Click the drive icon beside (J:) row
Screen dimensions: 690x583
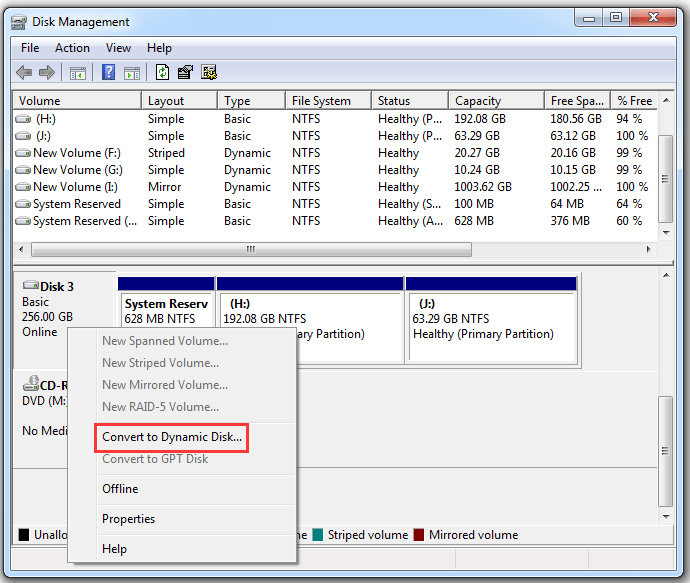[23, 136]
